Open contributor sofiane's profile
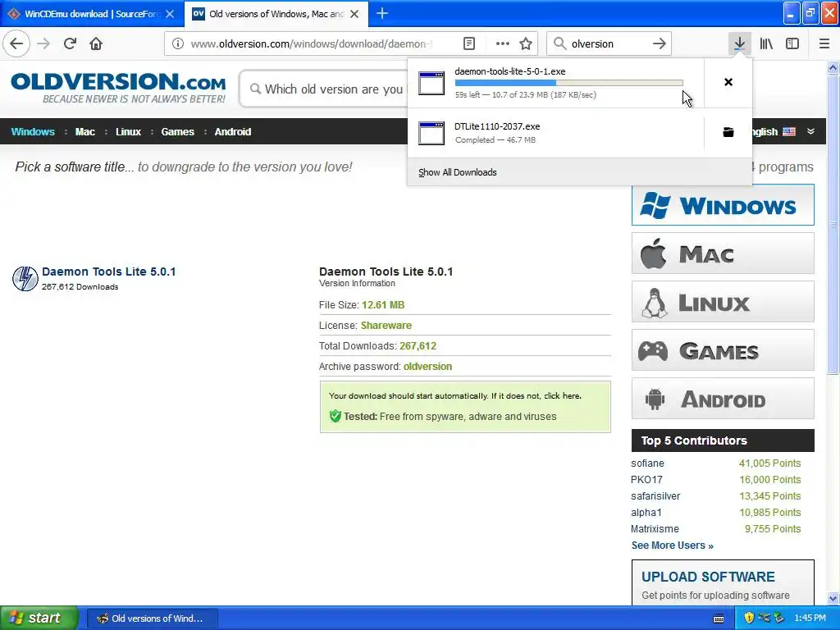840x630 pixels. point(647,463)
